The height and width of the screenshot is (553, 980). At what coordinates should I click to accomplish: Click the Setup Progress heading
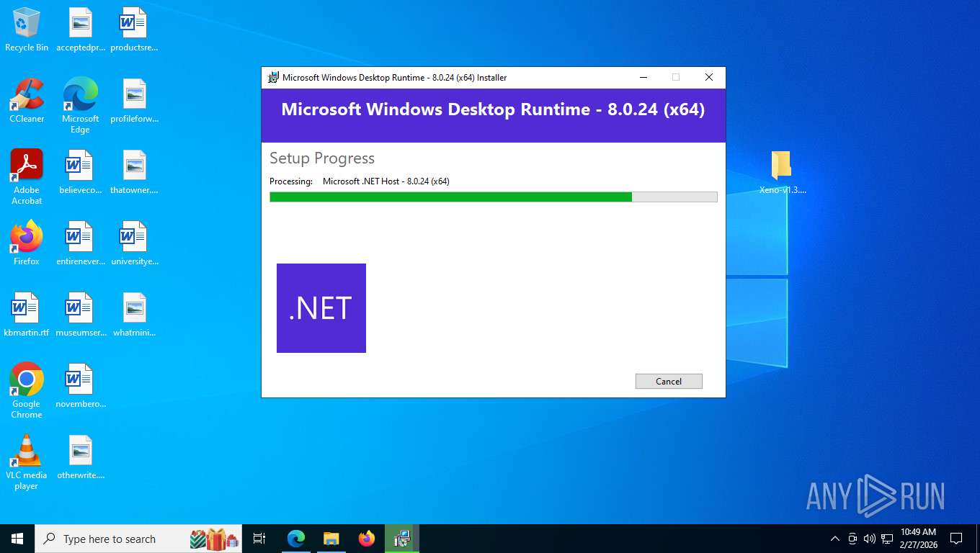pos(322,158)
